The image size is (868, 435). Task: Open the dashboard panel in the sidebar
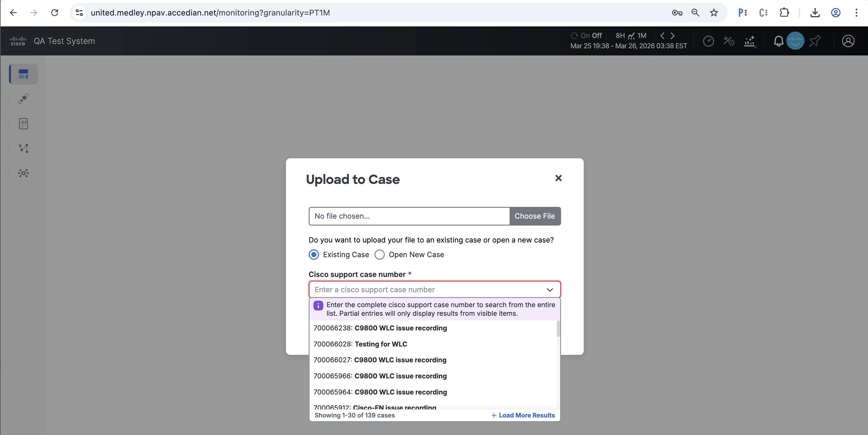(23, 74)
